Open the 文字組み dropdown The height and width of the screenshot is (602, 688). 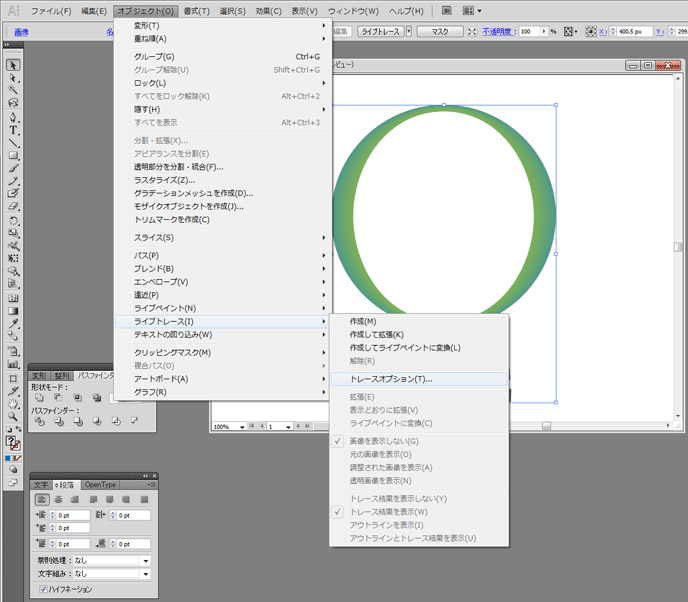point(145,574)
